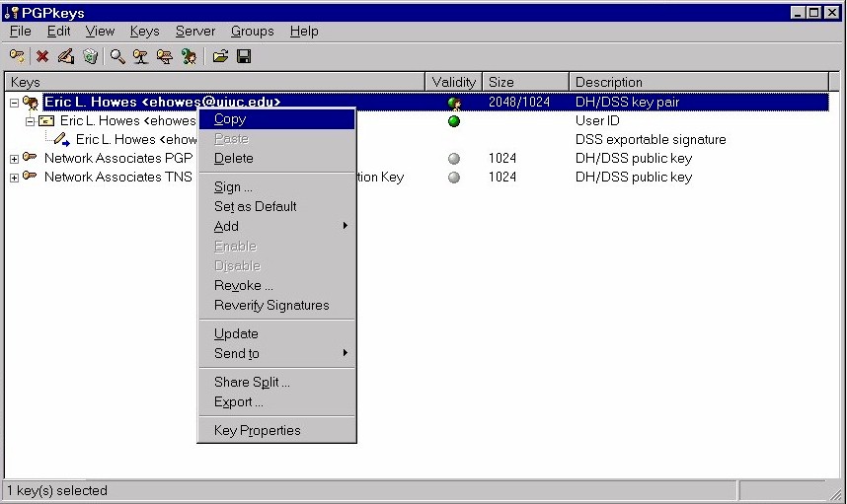Select Reverify Signatures in the context menu
The image size is (847, 504).
pos(276,305)
